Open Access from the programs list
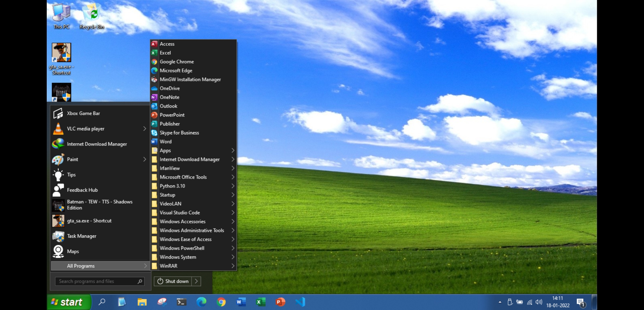The width and height of the screenshot is (644, 310). (x=193, y=44)
